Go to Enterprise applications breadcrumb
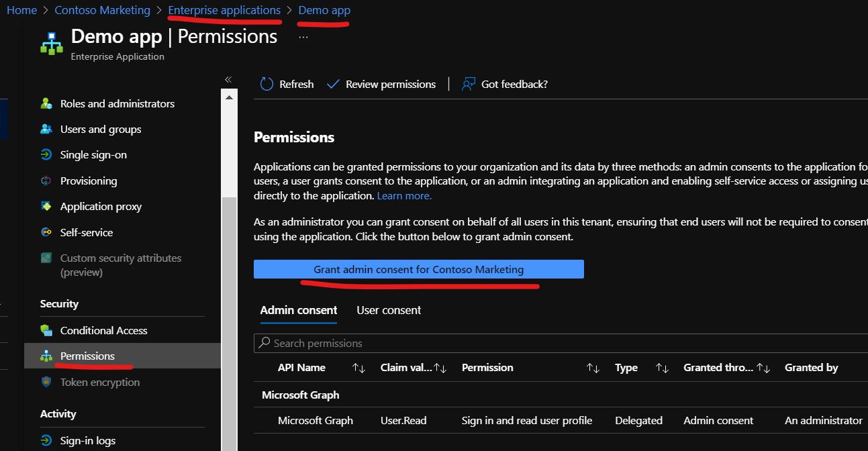 coord(224,10)
